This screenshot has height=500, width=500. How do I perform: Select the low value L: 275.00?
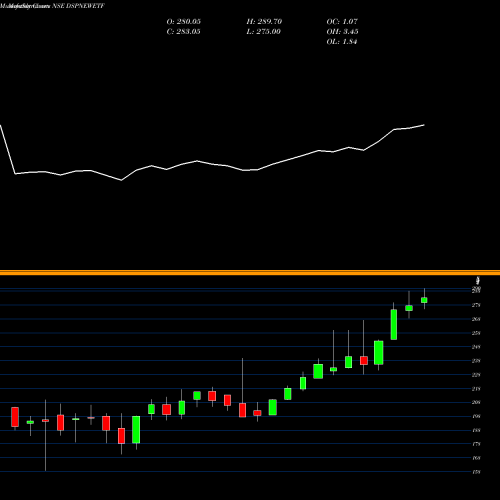263,32
